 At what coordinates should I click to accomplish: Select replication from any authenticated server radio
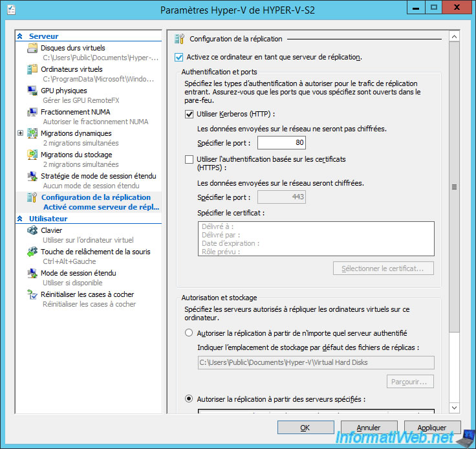189,333
